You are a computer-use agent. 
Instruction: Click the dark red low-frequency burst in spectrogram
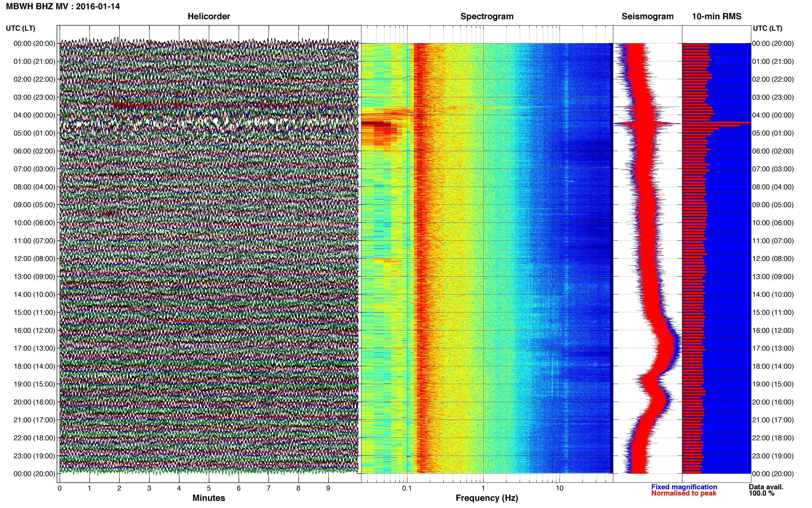pos(376,124)
